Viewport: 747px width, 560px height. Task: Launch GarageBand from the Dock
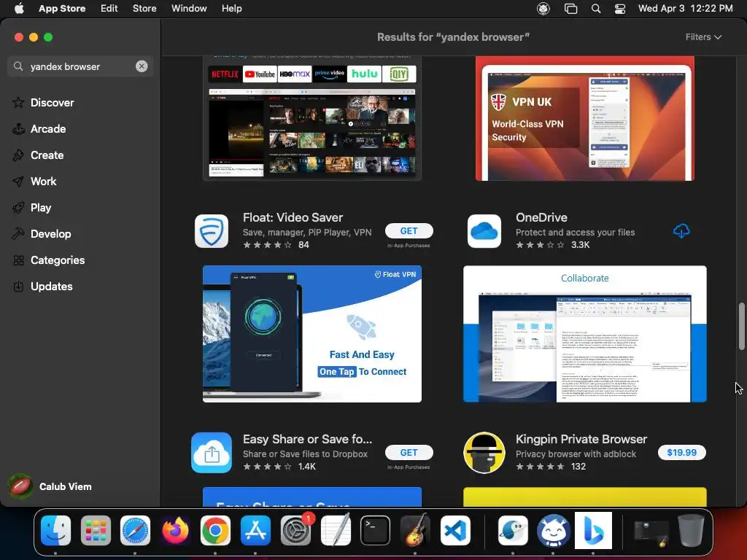pos(415,530)
